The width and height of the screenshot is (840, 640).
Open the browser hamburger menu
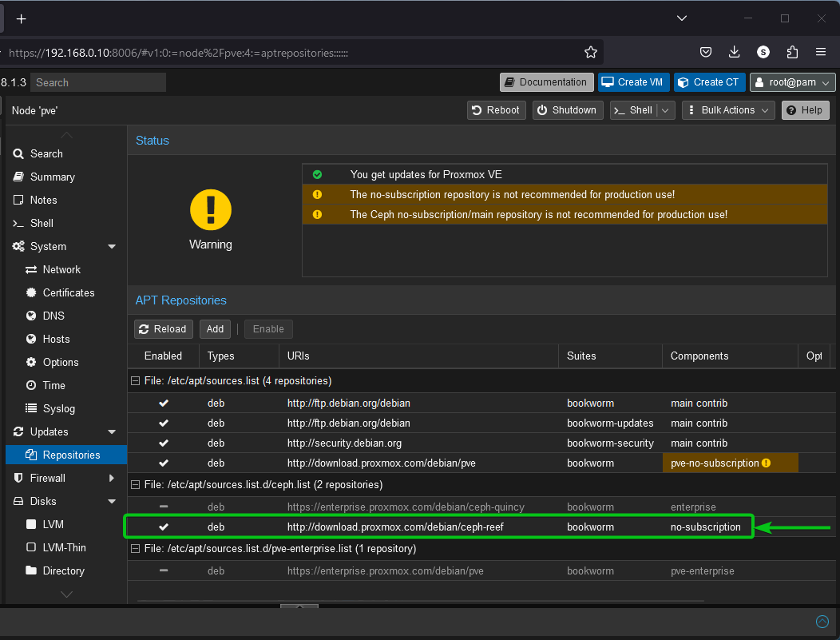(x=820, y=52)
